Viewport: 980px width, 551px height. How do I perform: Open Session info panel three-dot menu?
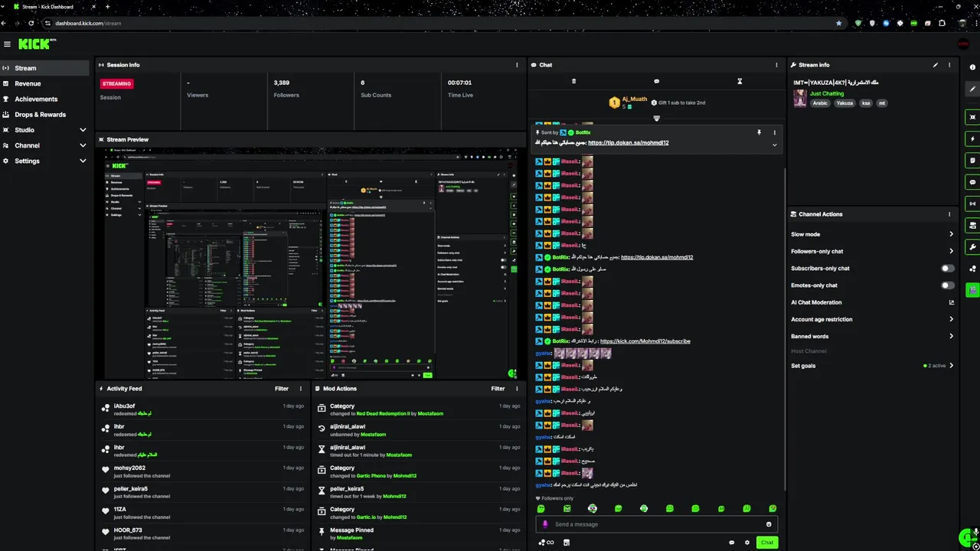coord(517,65)
